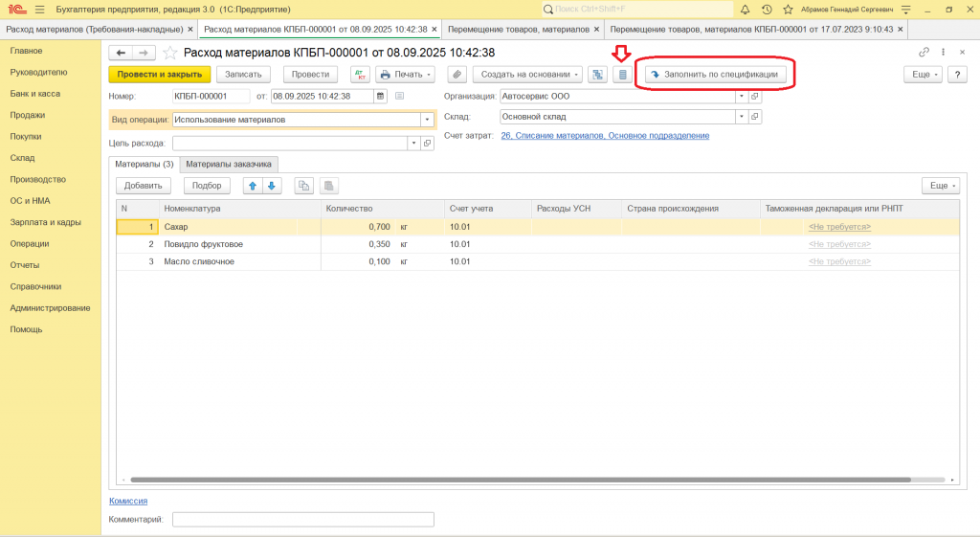This screenshot has width=980, height=537.
Task: Select Материалы заказчика tab
Action: 229,165
